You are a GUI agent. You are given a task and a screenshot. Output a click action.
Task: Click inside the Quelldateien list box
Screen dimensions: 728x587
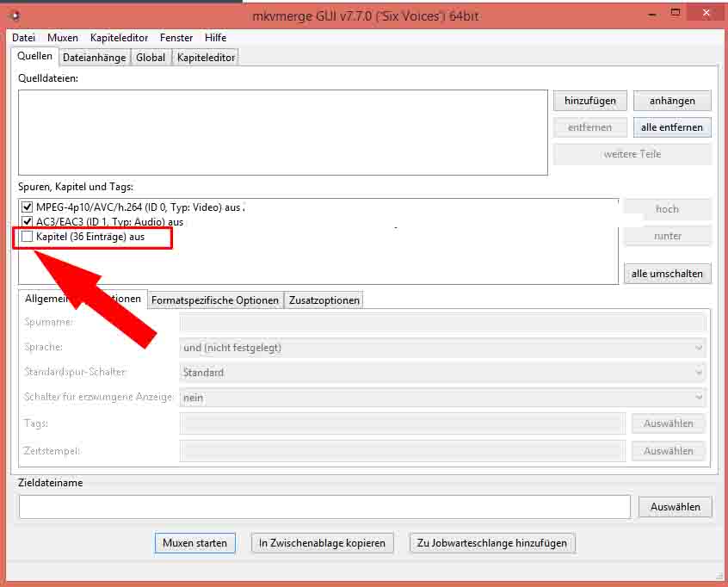[283, 133]
